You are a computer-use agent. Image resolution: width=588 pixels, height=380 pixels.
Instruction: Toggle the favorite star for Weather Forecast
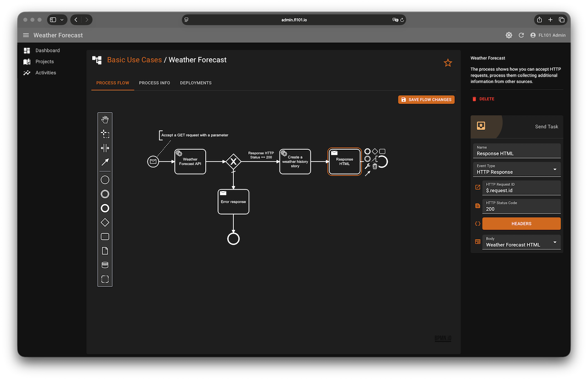tap(448, 63)
